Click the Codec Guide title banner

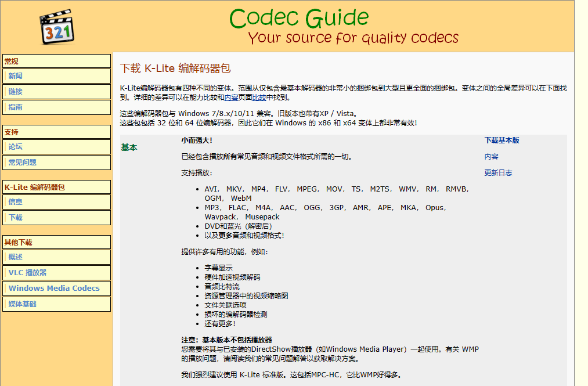(342, 26)
